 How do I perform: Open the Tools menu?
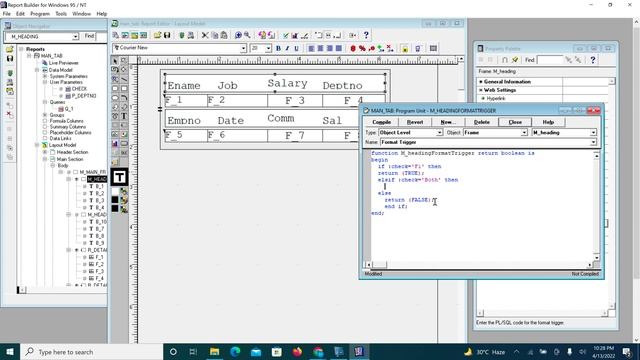point(61,13)
